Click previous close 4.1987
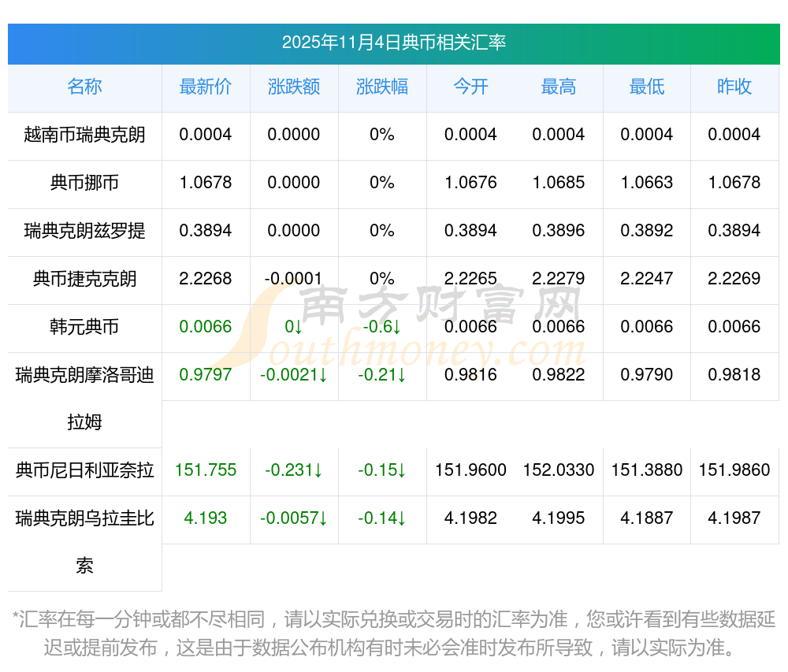 point(734,518)
